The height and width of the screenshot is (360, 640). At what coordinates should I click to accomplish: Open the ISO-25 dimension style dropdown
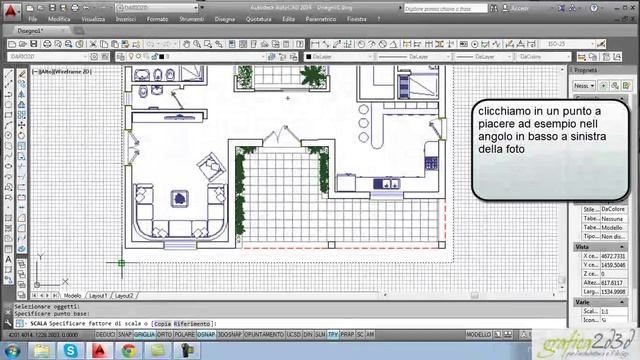(568, 44)
